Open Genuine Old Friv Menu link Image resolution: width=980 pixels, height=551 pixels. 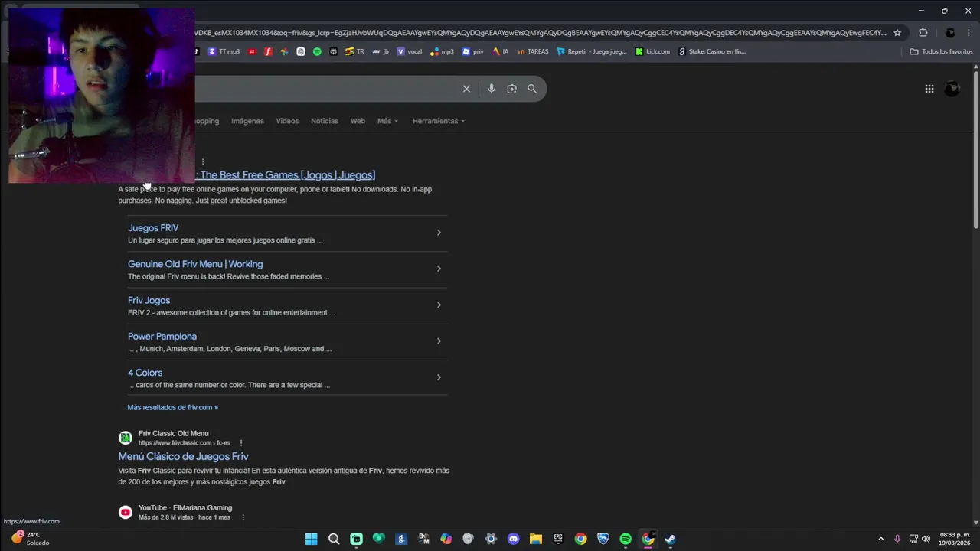tap(195, 264)
